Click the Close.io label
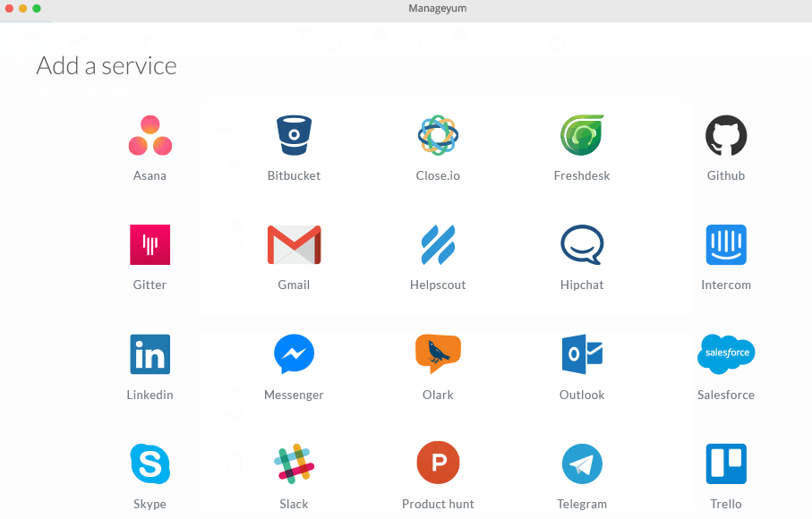Screen dimensions: 812x519 click(438, 176)
